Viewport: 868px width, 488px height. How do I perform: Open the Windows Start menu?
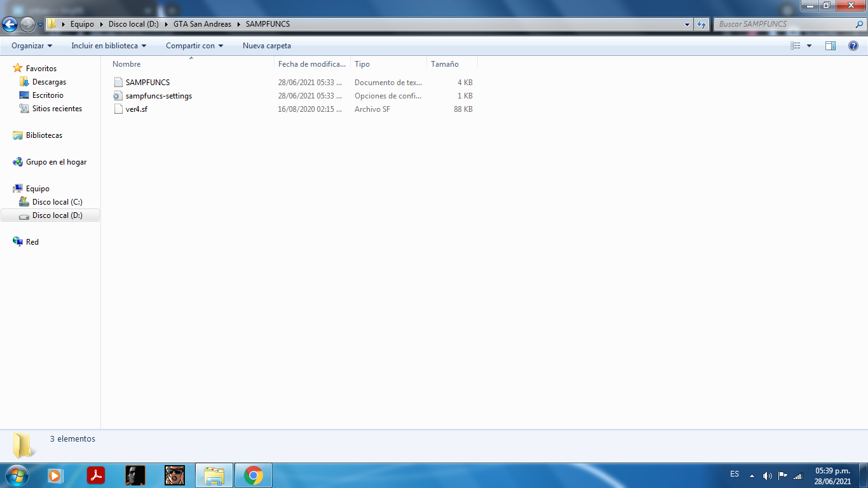(x=16, y=475)
